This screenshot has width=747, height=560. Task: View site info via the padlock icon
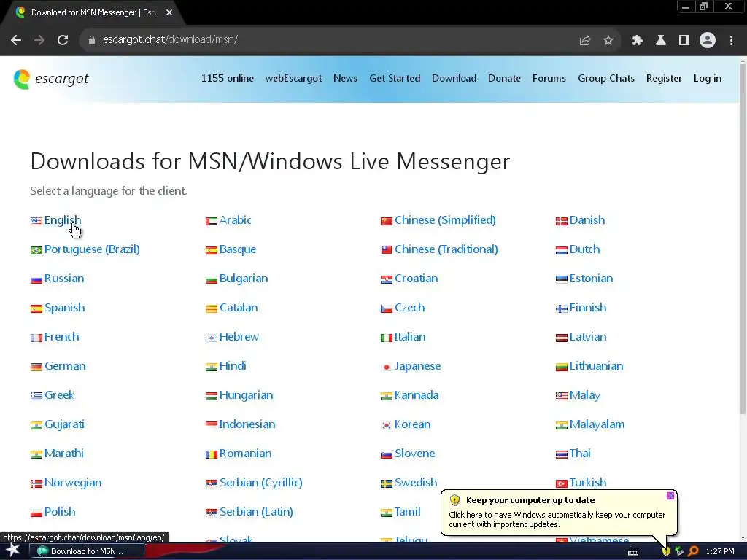click(x=92, y=40)
